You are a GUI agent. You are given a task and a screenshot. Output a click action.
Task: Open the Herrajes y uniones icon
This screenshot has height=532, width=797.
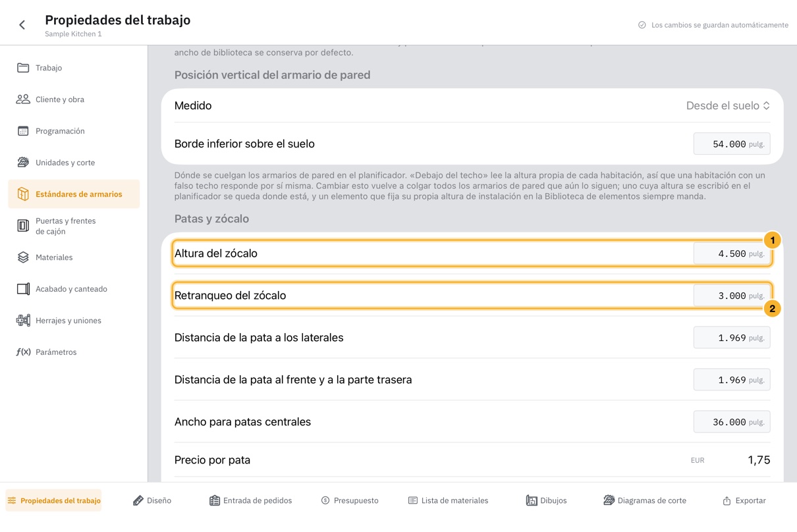coord(23,321)
